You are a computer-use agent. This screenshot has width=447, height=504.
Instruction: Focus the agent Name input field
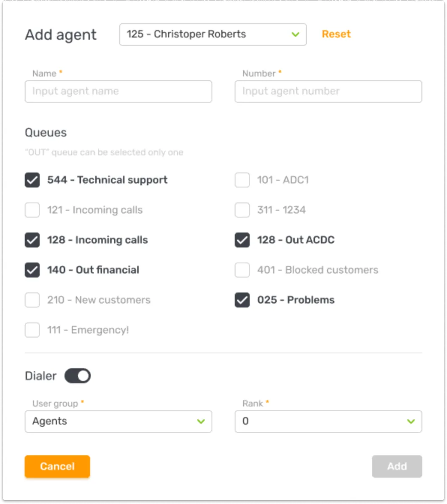(x=118, y=92)
